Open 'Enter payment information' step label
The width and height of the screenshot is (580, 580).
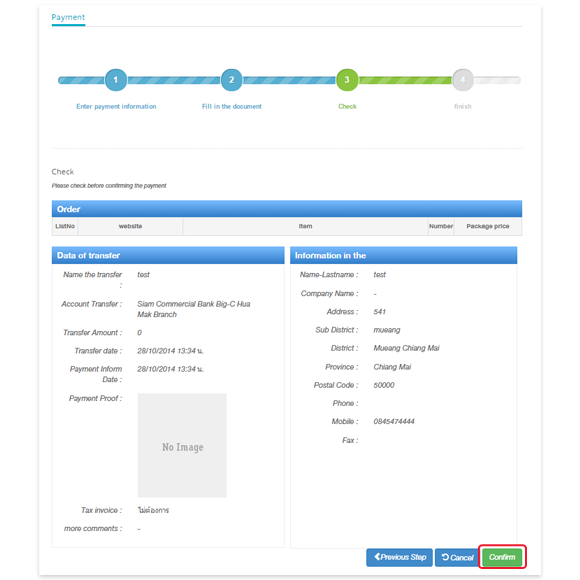point(116,107)
